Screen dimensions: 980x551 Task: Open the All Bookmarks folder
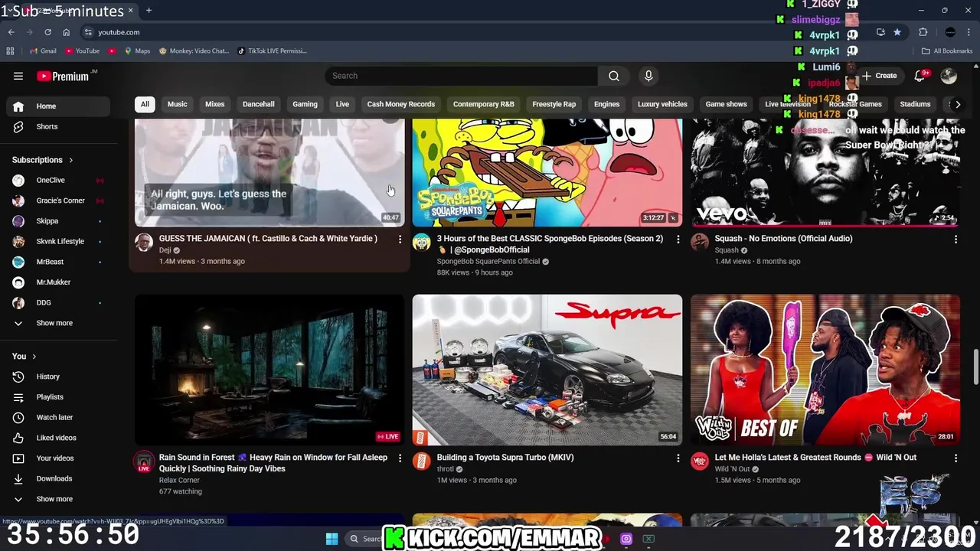pyautogui.click(x=947, y=51)
